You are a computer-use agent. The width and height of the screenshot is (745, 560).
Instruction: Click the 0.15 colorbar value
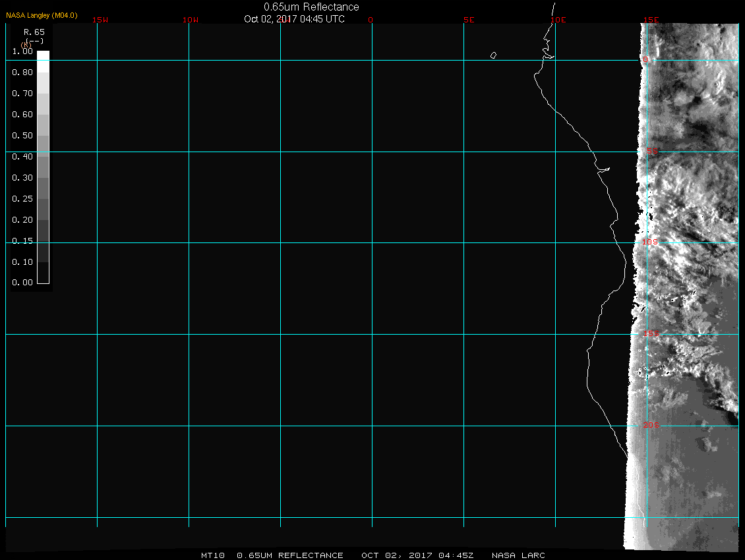22,241
